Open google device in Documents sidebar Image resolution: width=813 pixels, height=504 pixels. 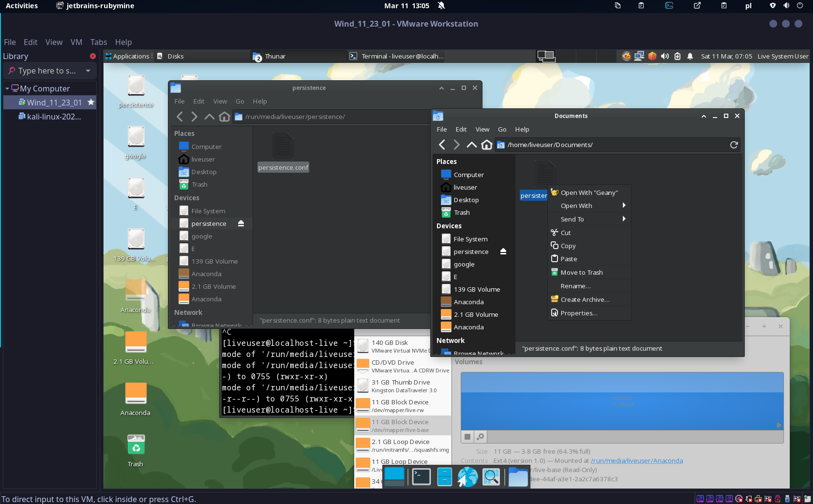[464, 264]
